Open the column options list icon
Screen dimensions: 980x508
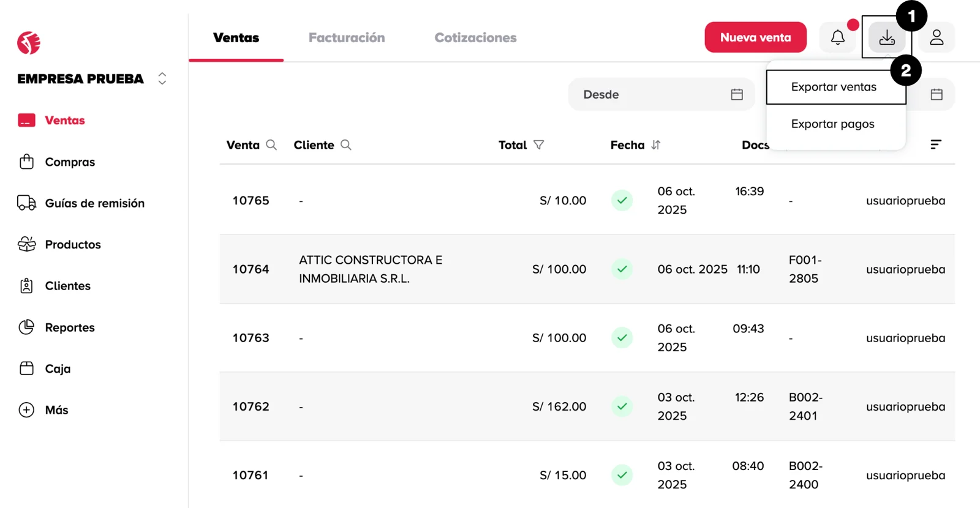click(935, 144)
